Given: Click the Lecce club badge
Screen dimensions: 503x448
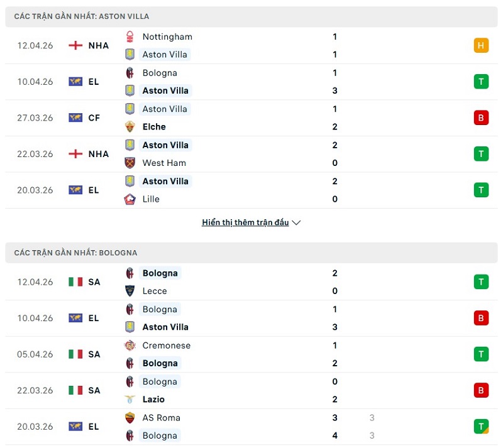Looking at the screenshot, I should point(130,291).
